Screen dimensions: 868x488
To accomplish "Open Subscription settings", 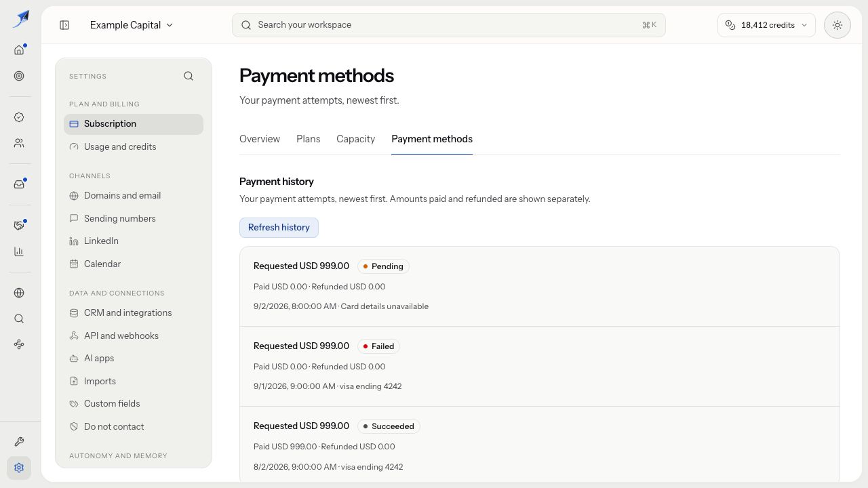I will point(134,124).
